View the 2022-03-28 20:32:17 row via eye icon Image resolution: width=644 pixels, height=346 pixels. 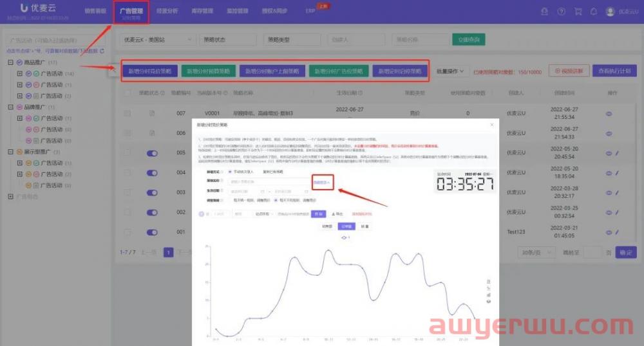pos(609,193)
